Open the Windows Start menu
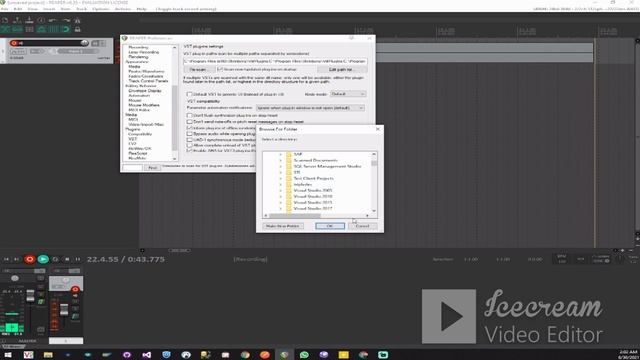The width and height of the screenshot is (640, 360). click(7, 355)
